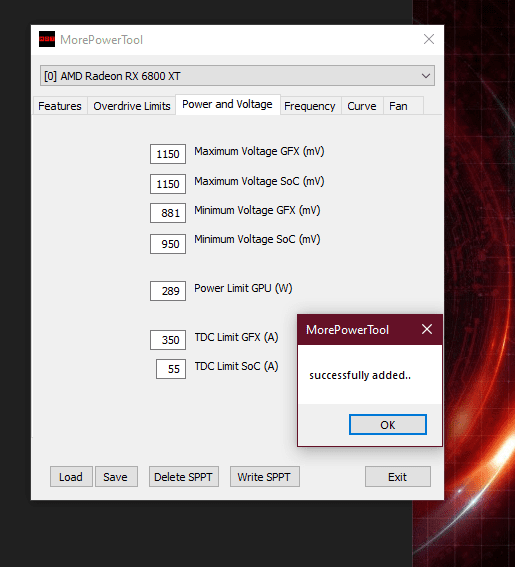Image resolution: width=515 pixels, height=567 pixels.
Task: Click the Write SPPT button
Action: 264,477
